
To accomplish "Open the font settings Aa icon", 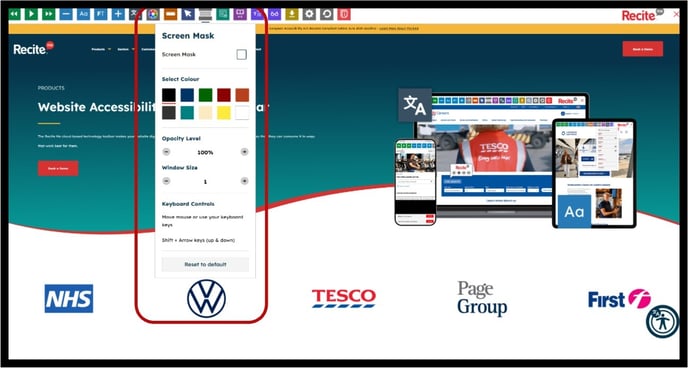I will (x=83, y=14).
